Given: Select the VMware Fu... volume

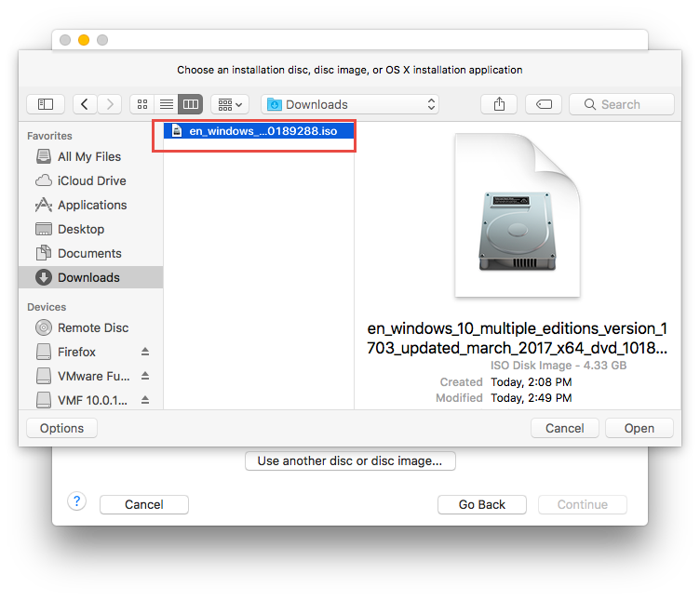Looking at the screenshot, I should [x=83, y=376].
